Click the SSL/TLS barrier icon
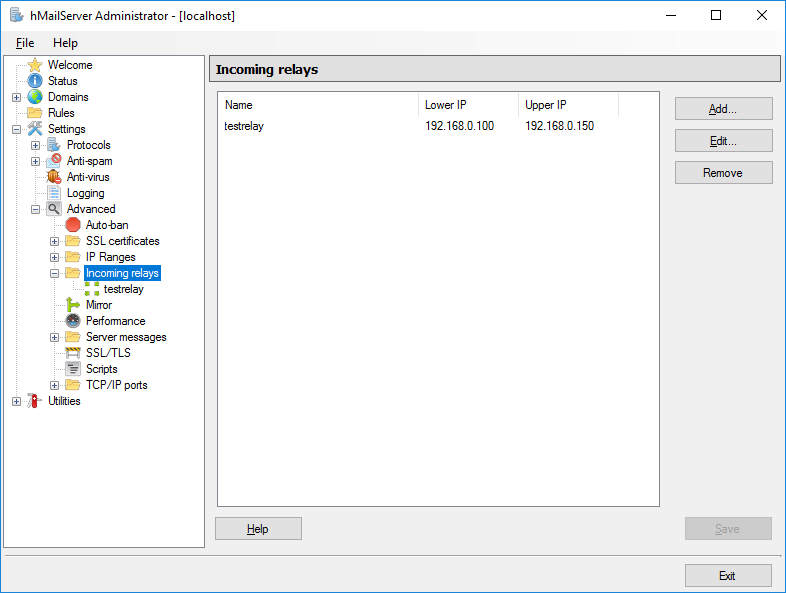The height and width of the screenshot is (593, 786). (x=73, y=353)
